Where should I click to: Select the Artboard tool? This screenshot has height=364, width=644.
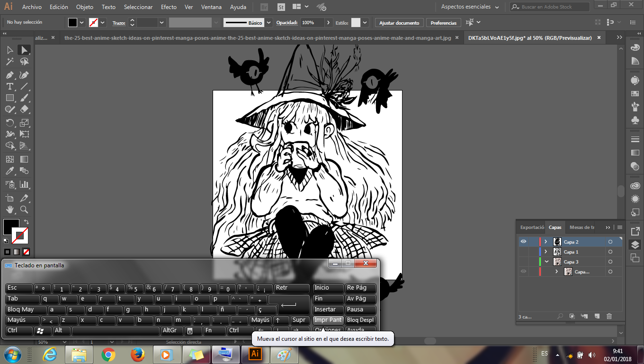(9, 198)
